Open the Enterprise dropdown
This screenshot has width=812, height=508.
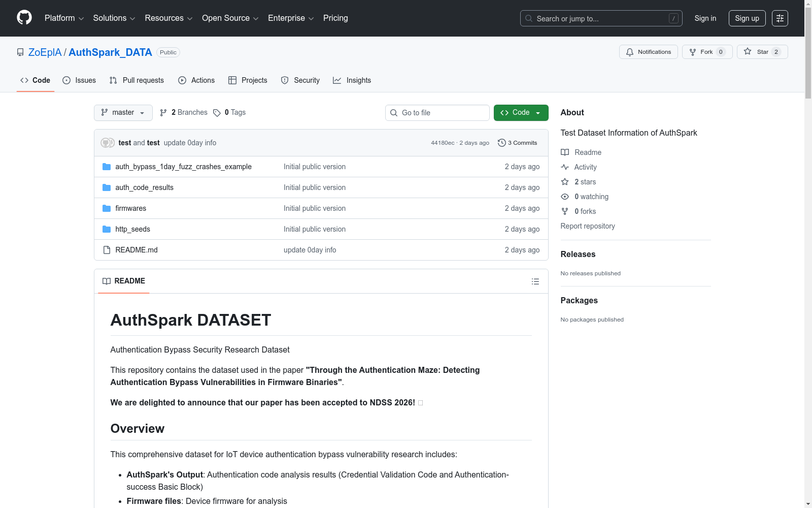(x=291, y=18)
